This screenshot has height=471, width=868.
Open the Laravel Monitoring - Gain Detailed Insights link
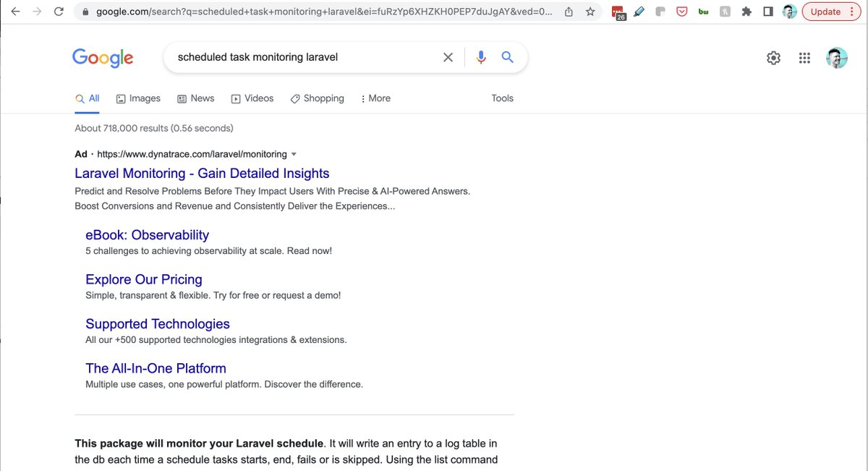(x=202, y=174)
